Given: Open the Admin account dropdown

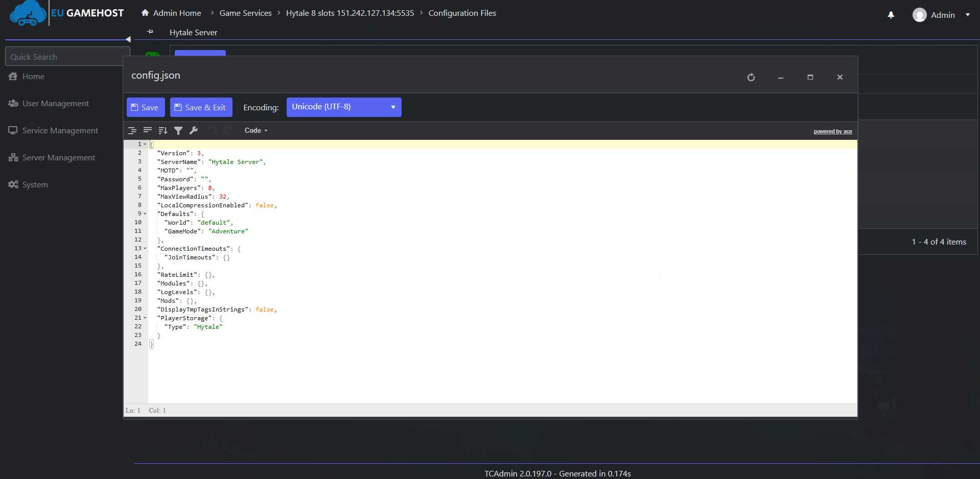Looking at the screenshot, I should pyautogui.click(x=942, y=15).
